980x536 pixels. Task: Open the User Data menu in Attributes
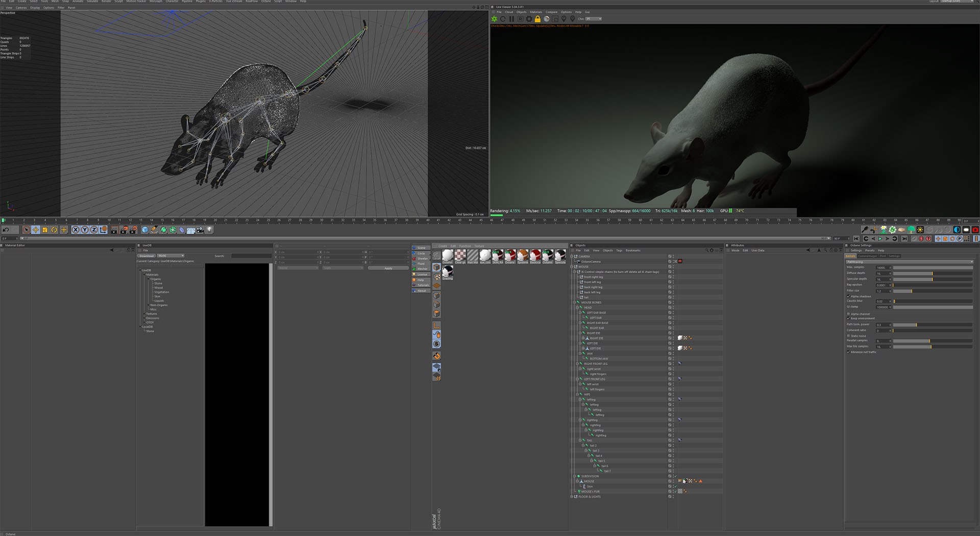click(758, 250)
